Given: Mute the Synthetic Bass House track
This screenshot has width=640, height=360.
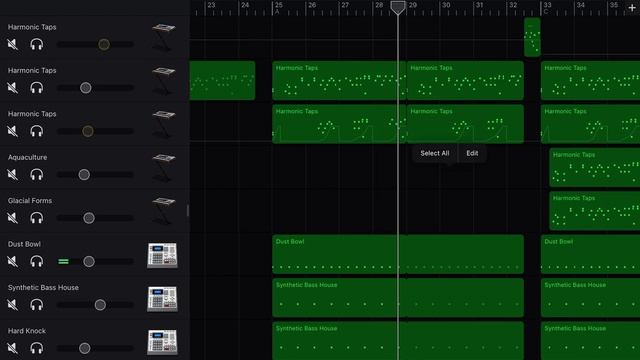Looking at the screenshot, I should click(x=13, y=304).
